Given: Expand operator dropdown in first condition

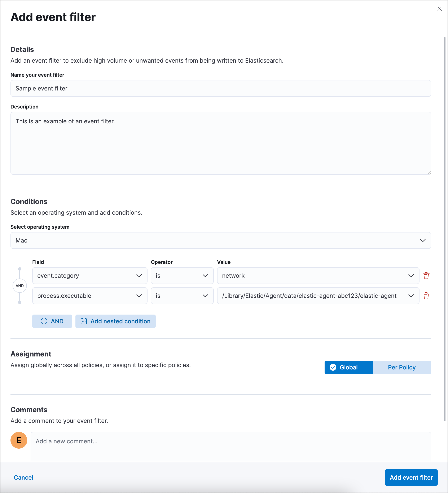Looking at the screenshot, I should tap(182, 276).
